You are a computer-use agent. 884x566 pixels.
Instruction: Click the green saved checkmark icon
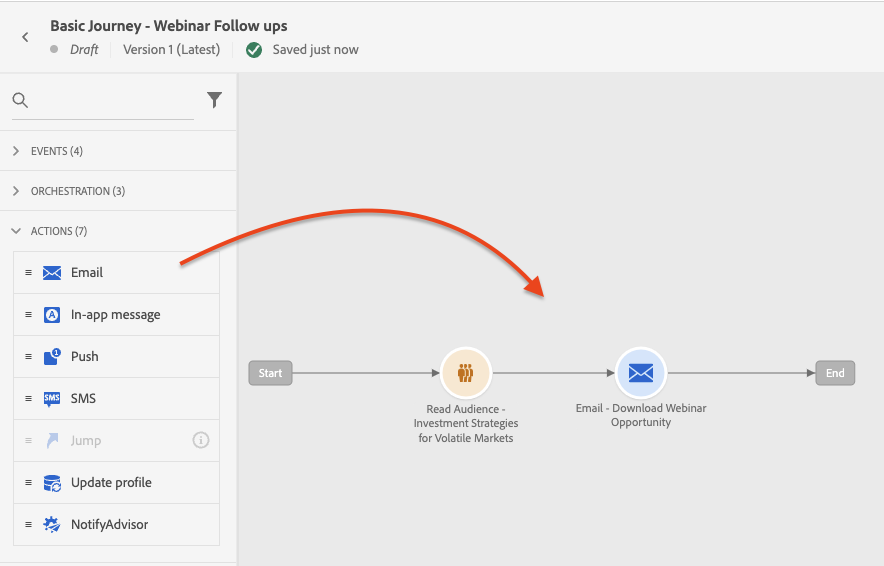(254, 50)
